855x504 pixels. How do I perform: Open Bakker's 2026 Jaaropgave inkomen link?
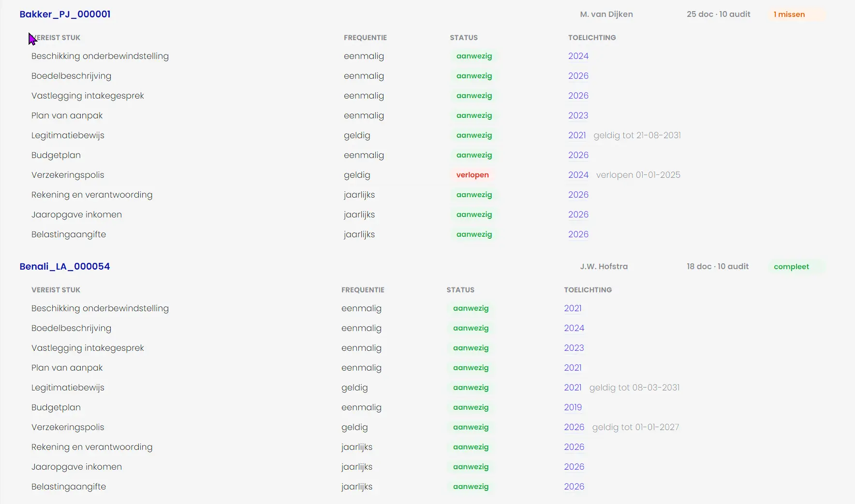tap(578, 215)
